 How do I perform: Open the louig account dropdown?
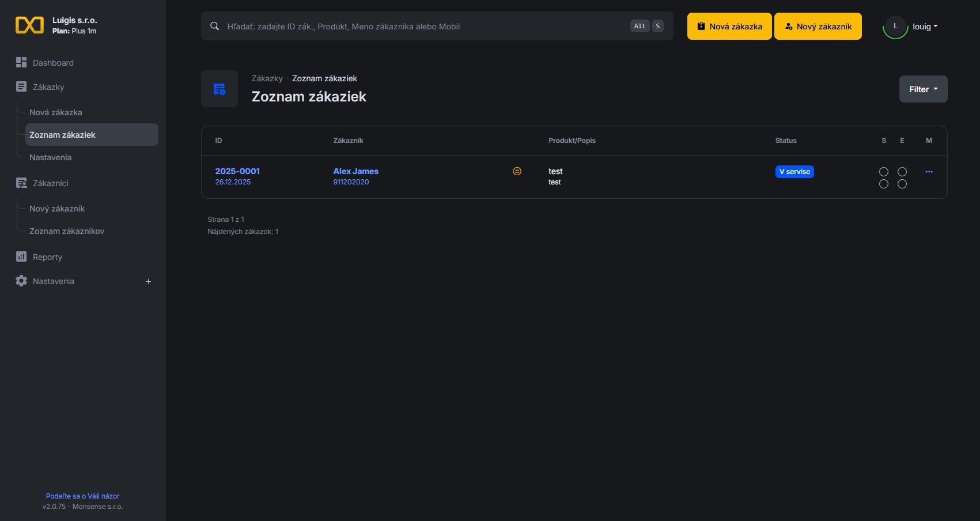tap(925, 26)
